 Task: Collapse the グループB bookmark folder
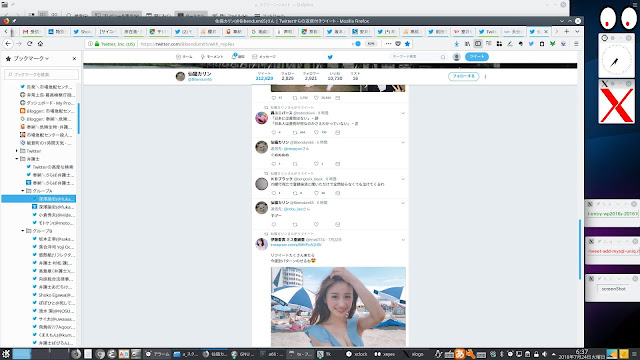point(23,231)
